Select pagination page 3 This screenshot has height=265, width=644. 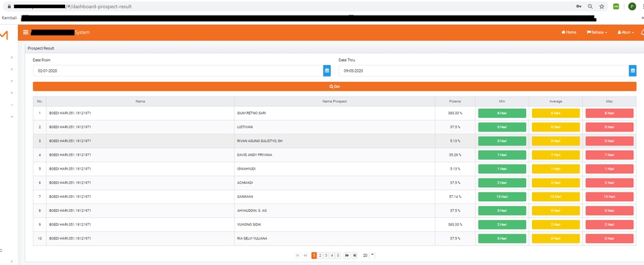[326, 256]
